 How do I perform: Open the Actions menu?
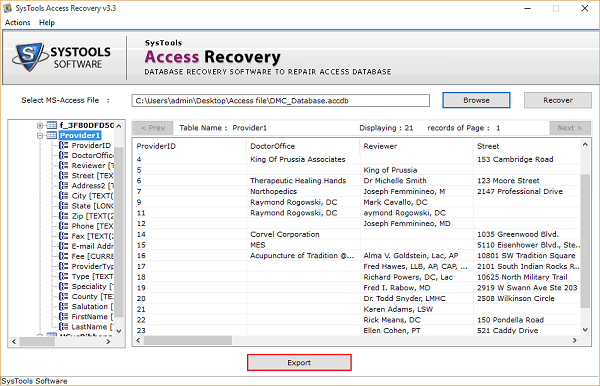point(17,23)
